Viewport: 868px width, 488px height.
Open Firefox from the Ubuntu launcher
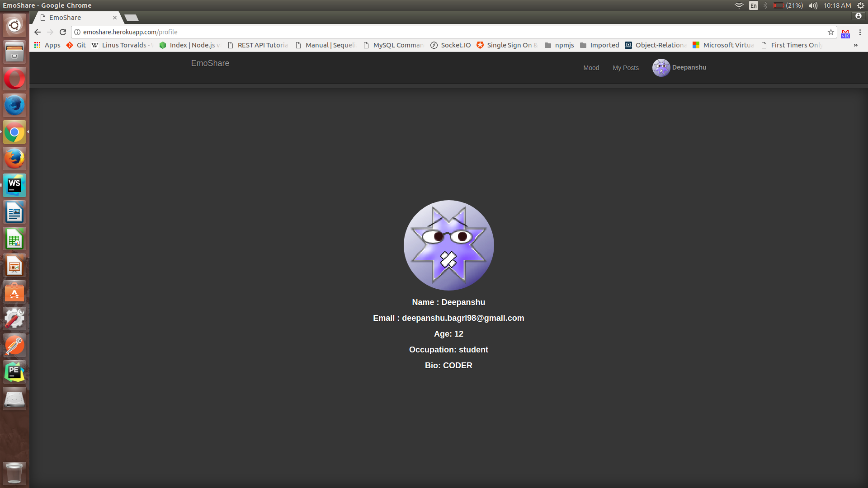(x=14, y=159)
